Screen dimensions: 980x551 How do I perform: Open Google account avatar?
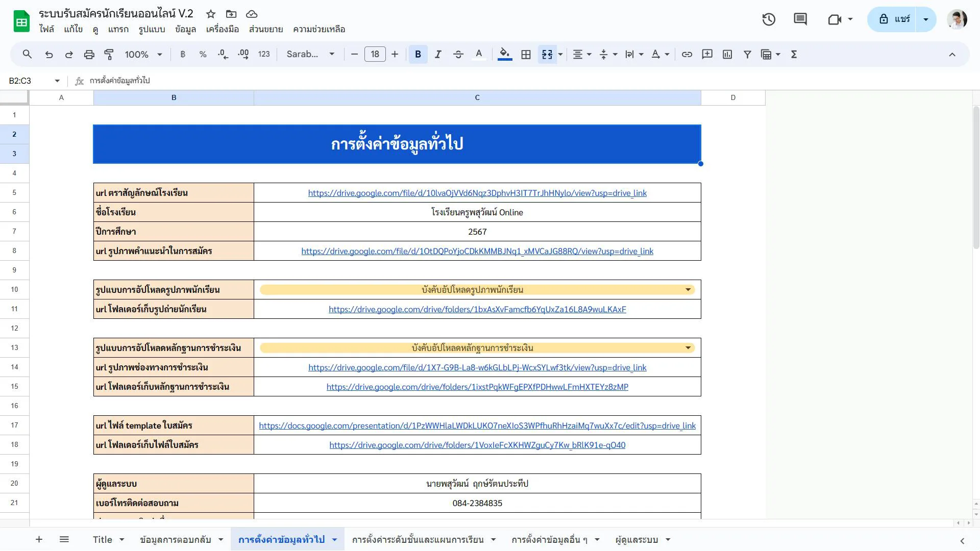click(957, 19)
